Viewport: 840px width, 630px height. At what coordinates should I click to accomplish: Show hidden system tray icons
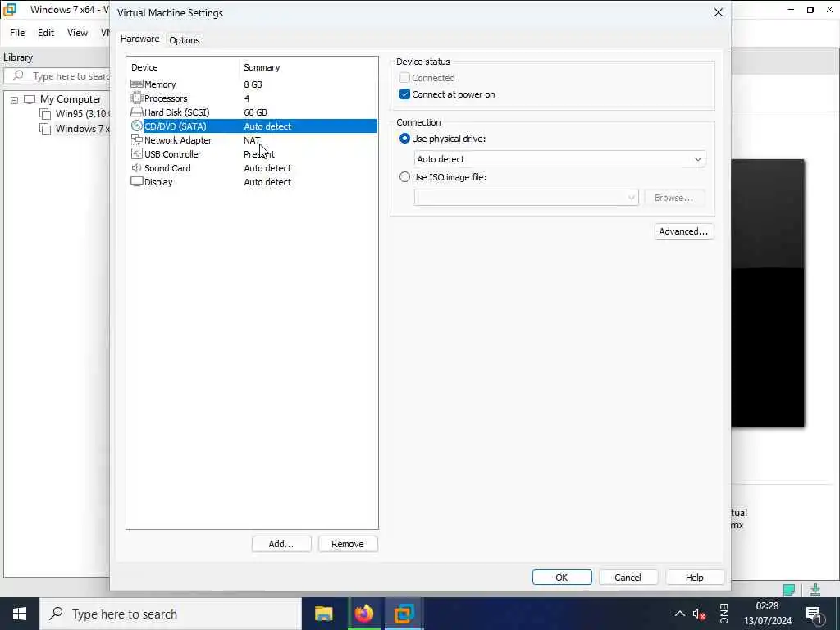click(679, 614)
